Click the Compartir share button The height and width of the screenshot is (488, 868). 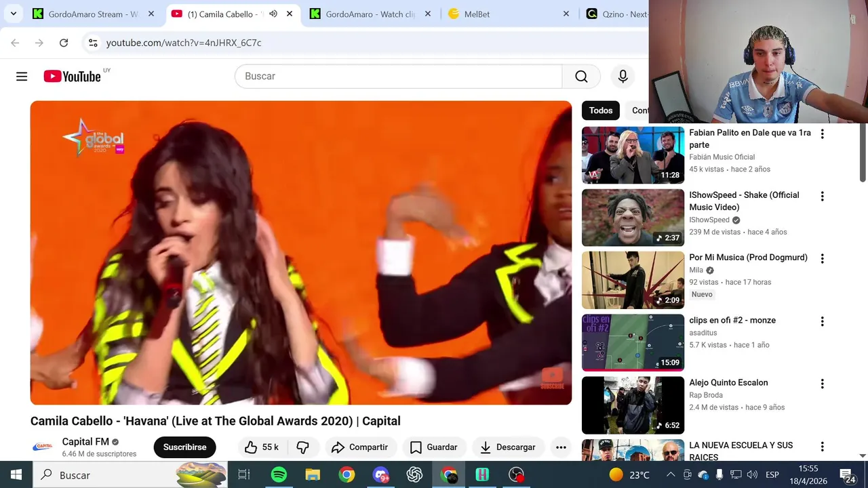point(359,447)
